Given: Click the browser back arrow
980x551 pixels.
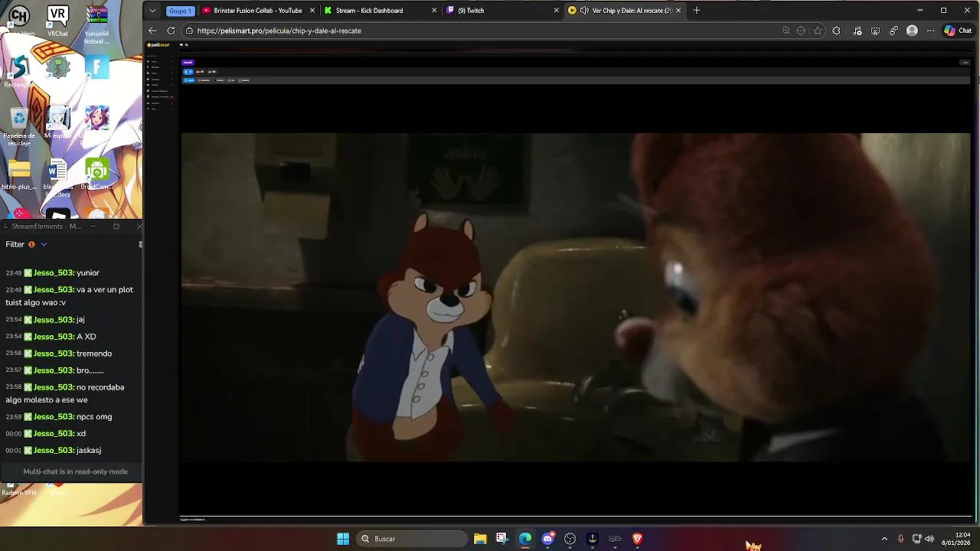Looking at the screenshot, I should [x=152, y=31].
